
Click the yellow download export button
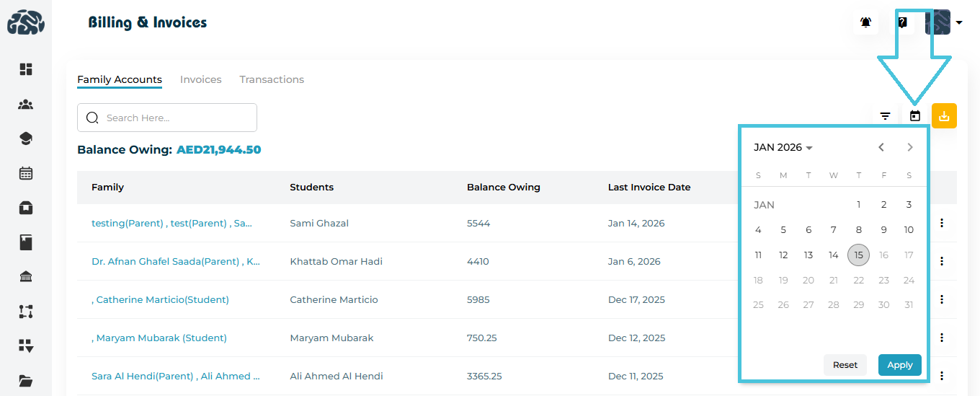(944, 116)
